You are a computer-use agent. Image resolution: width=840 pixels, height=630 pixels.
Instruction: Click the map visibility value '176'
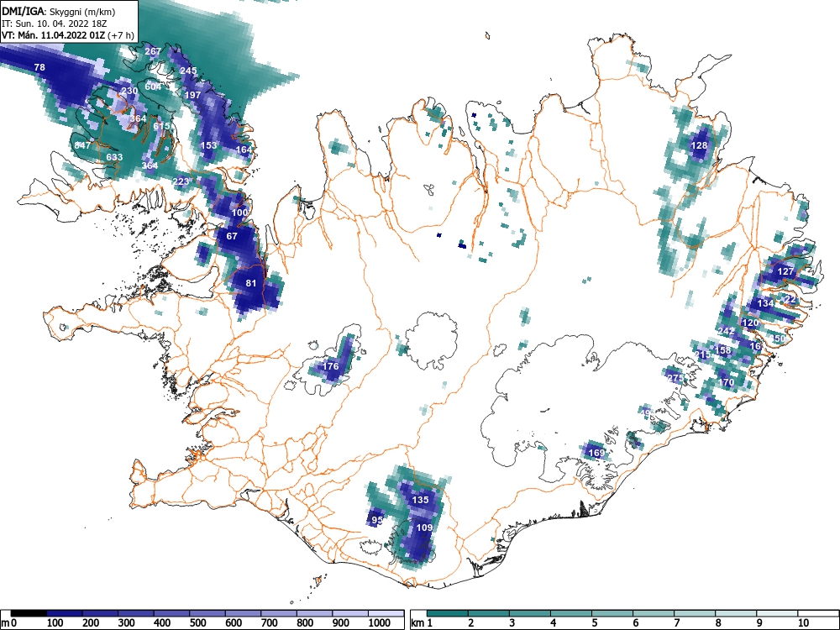(x=330, y=366)
